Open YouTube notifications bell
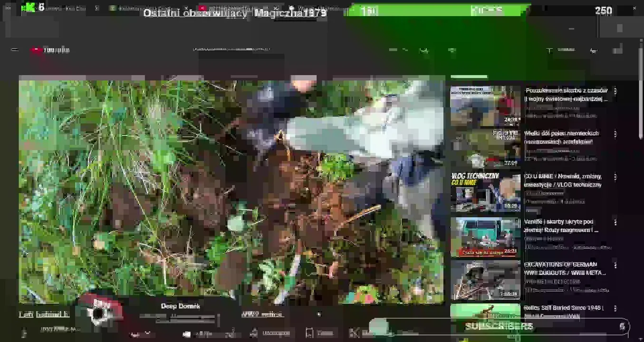644x342 pixels. pos(594,50)
